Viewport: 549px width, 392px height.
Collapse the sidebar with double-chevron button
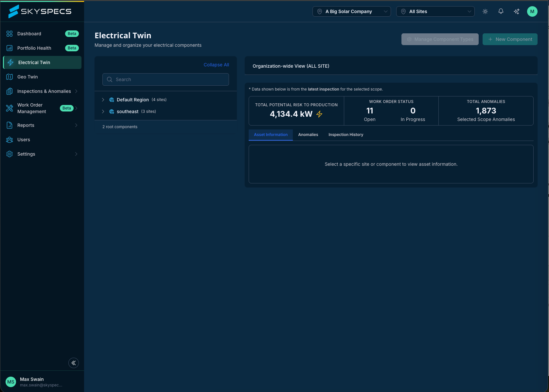click(x=74, y=363)
